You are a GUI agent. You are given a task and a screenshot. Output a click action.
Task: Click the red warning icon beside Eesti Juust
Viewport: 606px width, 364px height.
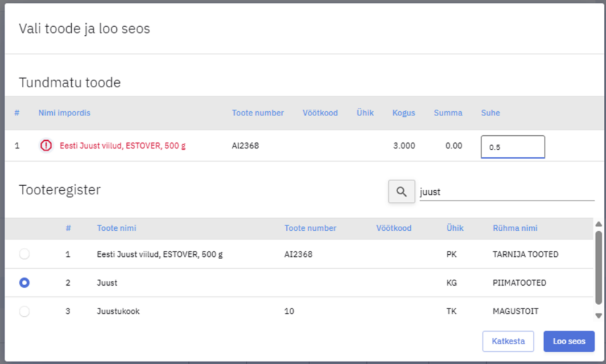pos(46,146)
